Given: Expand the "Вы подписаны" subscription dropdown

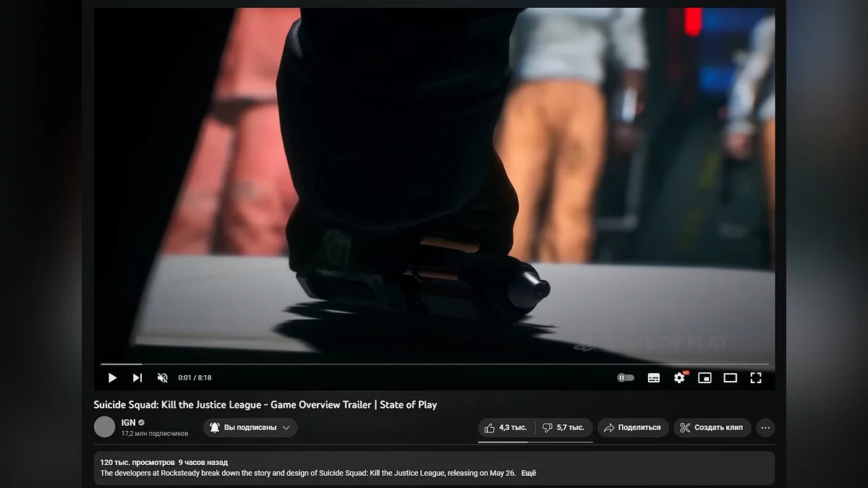Looking at the screenshot, I should [250, 427].
